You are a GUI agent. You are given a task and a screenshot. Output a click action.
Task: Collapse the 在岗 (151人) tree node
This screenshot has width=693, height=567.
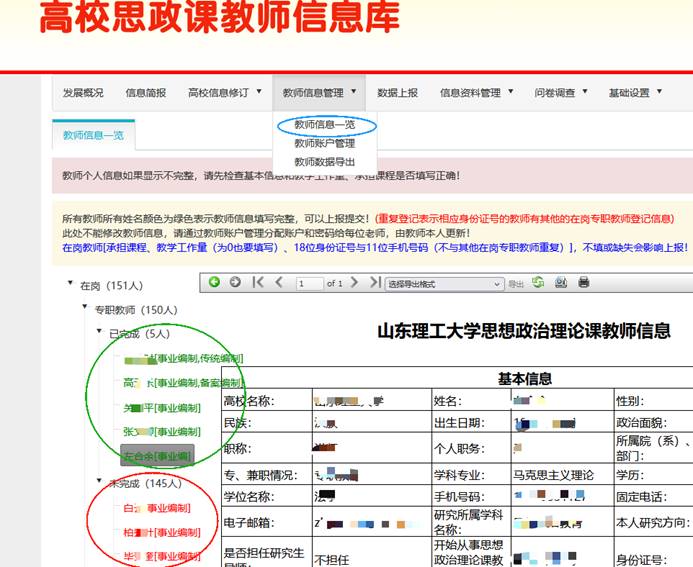pos(70,284)
